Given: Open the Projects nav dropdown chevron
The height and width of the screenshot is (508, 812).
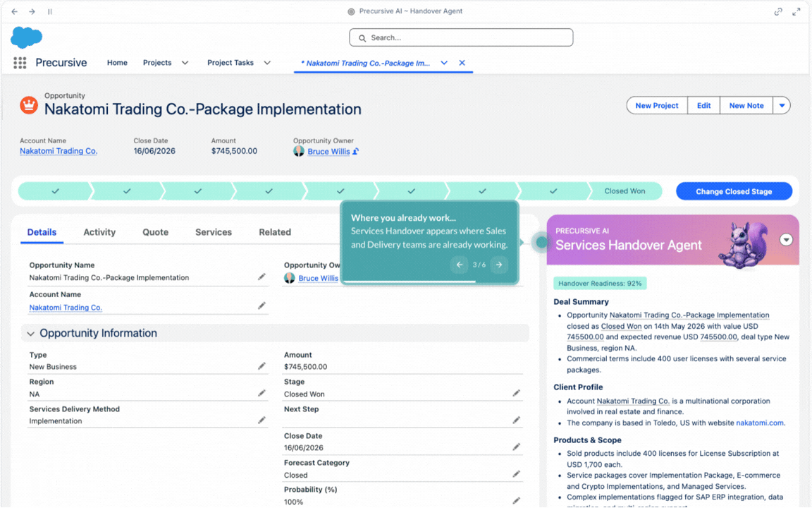Looking at the screenshot, I should coord(185,63).
